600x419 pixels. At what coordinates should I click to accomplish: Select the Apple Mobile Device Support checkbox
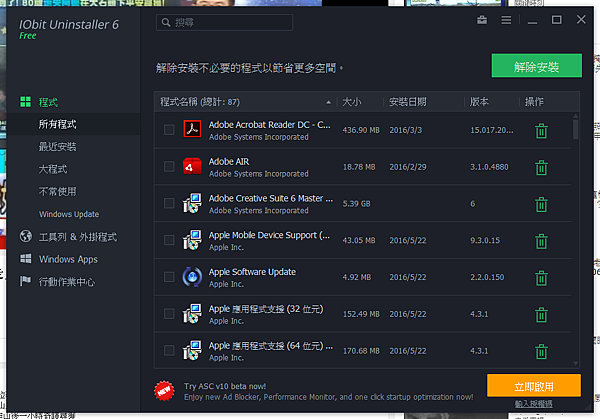(x=169, y=240)
